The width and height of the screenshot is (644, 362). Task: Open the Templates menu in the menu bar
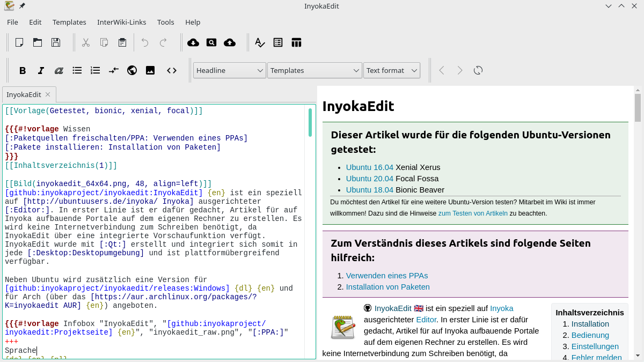pos(69,22)
